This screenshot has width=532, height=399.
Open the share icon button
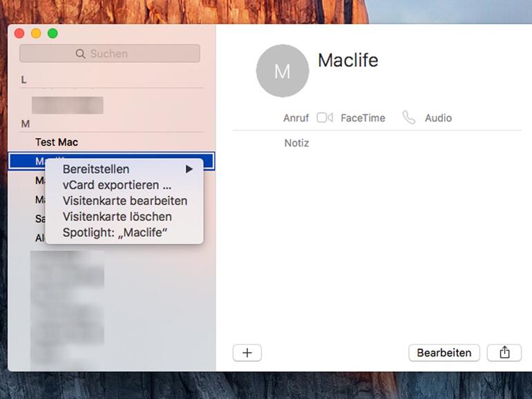click(x=504, y=353)
